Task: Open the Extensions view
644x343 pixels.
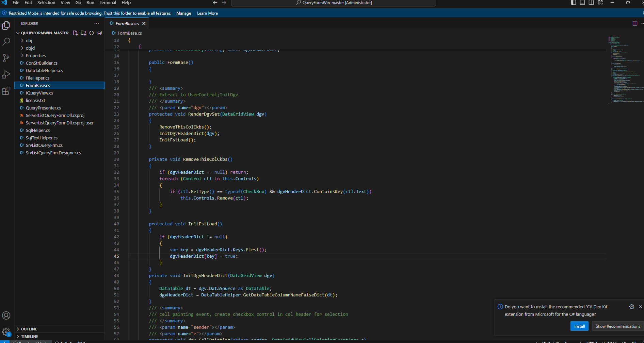Action: pos(6,91)
